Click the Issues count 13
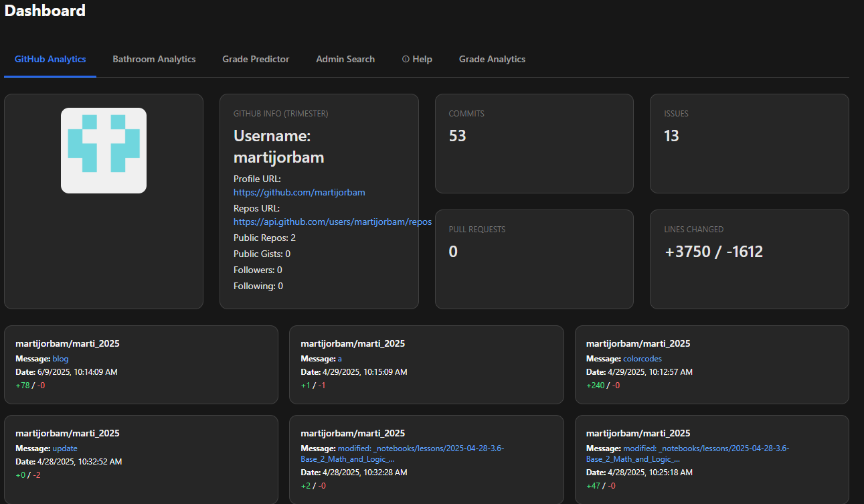The width and height of the screenshot is (864, 504). 671,136
